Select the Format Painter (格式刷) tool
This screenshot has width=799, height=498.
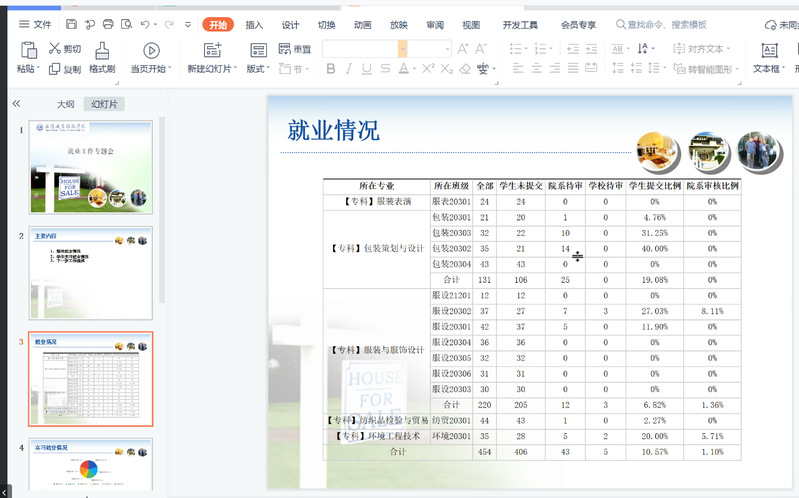coord(102,57)
